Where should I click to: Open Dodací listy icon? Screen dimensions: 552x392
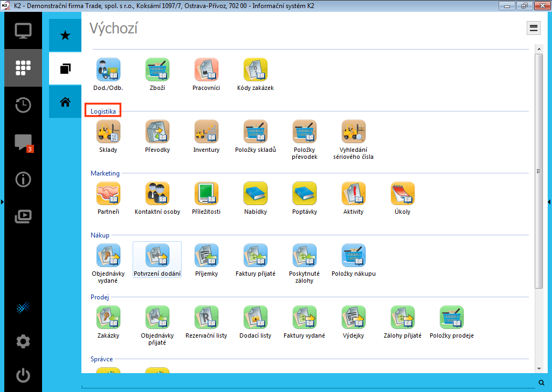pyautogui.click(x=256, y=317)
